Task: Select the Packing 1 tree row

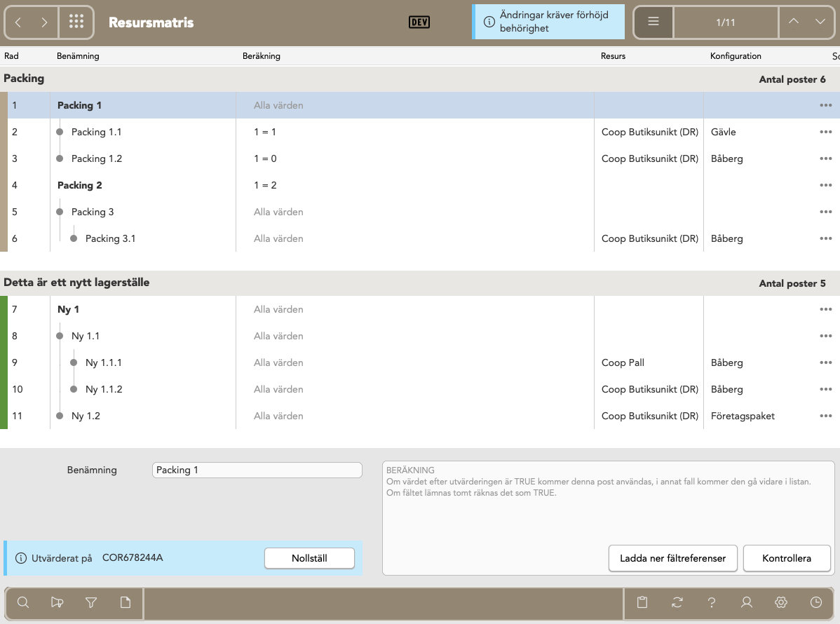Action: click(420, 105)
